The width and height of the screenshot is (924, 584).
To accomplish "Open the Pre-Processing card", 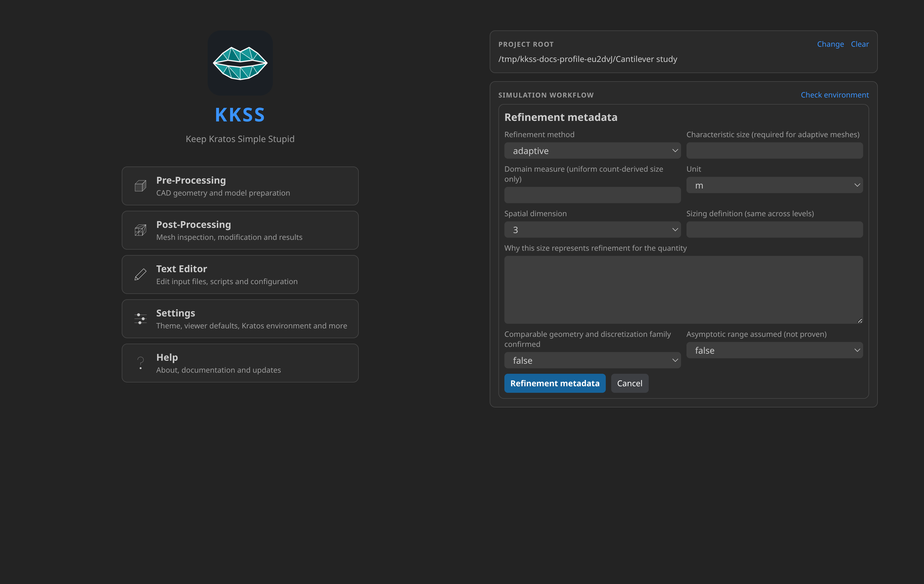I will point(240,186).
